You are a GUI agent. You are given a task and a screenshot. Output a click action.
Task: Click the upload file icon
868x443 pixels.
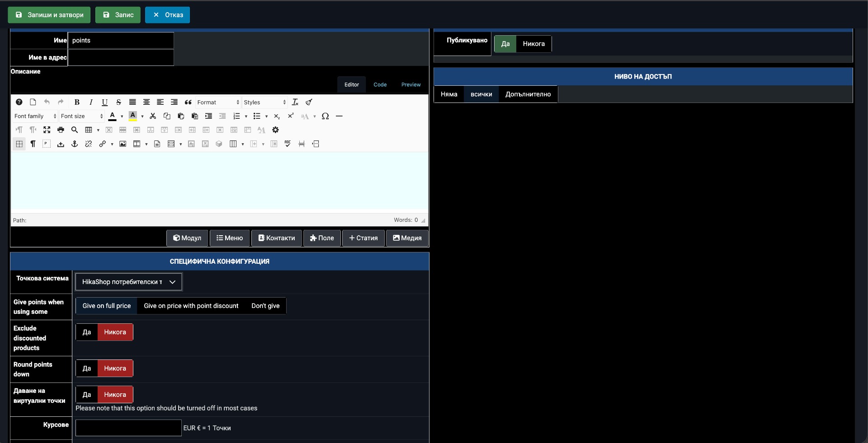[61, 144]
